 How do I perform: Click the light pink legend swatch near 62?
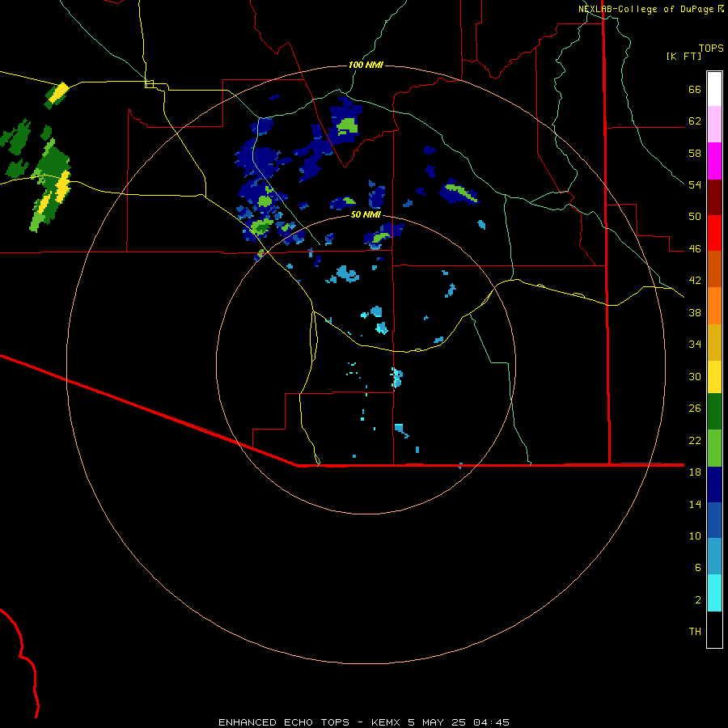[x=714, y=124]
